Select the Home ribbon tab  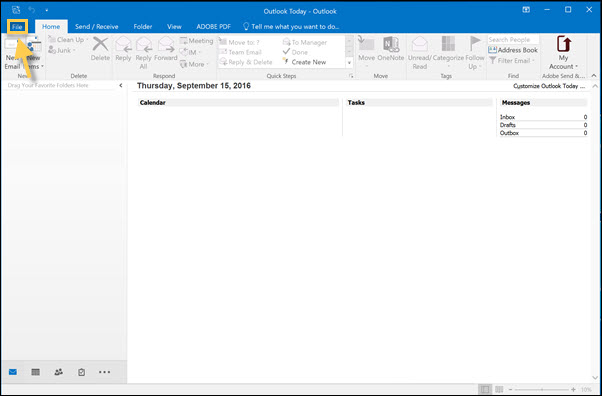click(x=51, y=27)
